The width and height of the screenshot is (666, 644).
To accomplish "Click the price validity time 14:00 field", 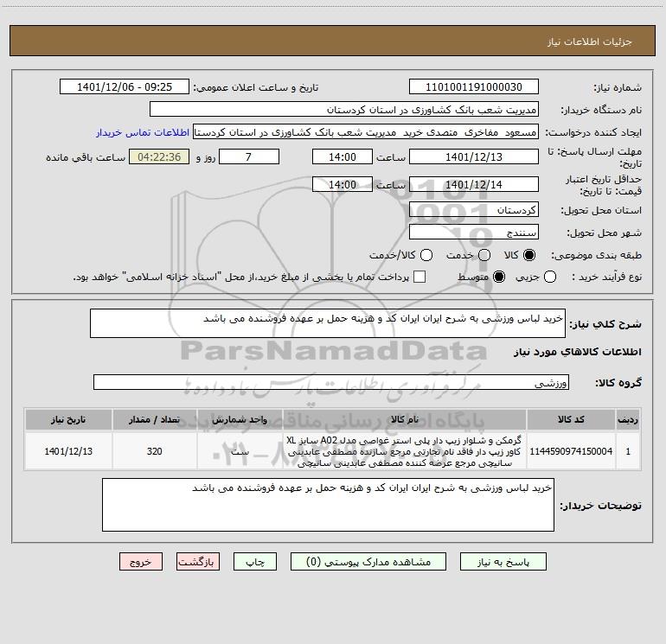I will (343, 184).
